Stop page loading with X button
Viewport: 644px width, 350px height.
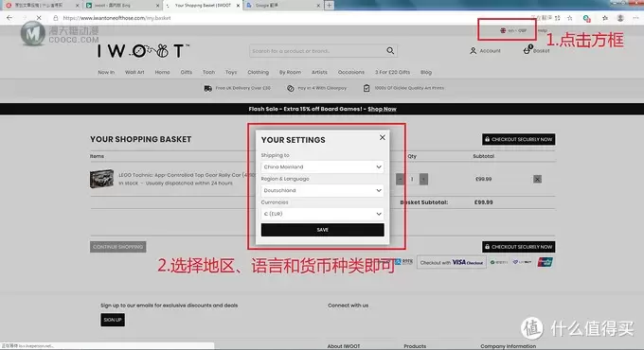(39, 18)
